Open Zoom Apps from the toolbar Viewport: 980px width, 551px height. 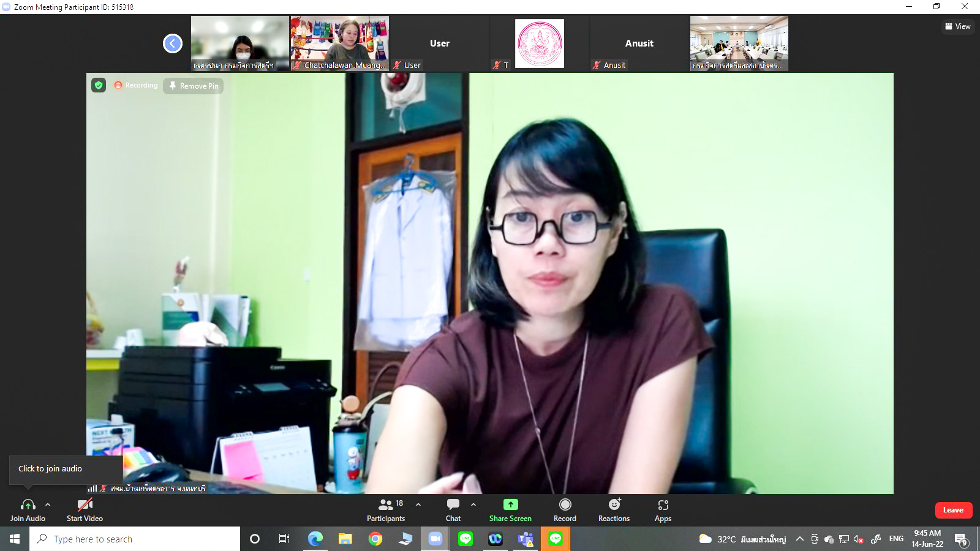point(663,510)
